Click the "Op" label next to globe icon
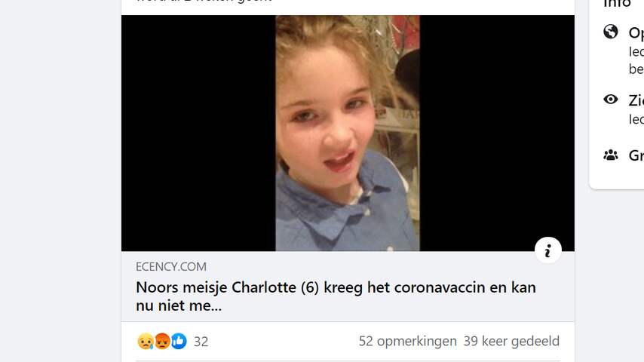Screen dimensions: 644x362 [x=636, y=33]
